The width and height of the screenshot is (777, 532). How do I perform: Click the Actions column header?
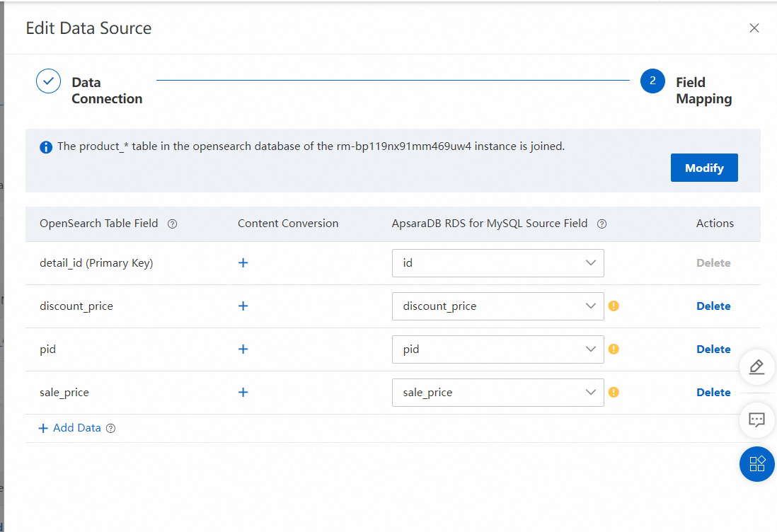[715, 224]
